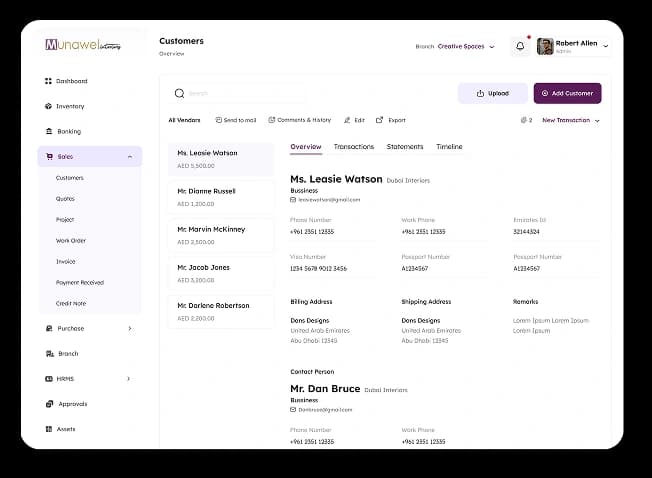The width and height of the screenshot is (652, 478).
Task: Click the Add Customer button
Action: click(568, 94)
